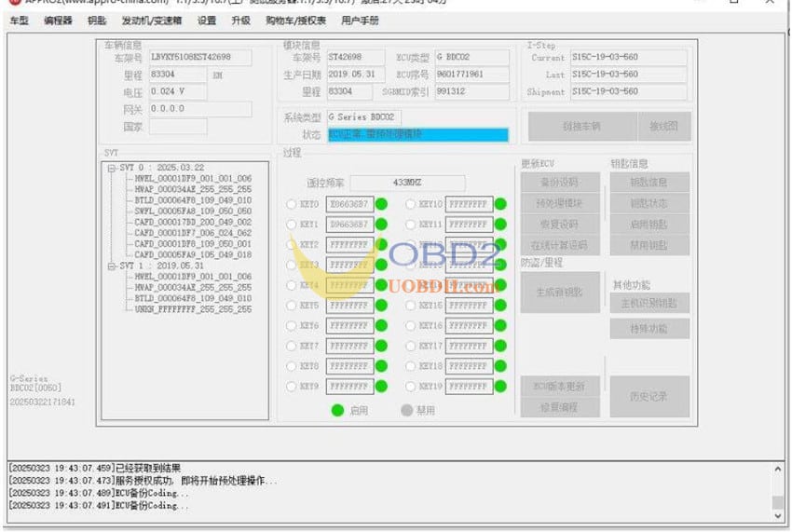Click the 备份设码 button
The image size is (792, 532).
[560, 183]
